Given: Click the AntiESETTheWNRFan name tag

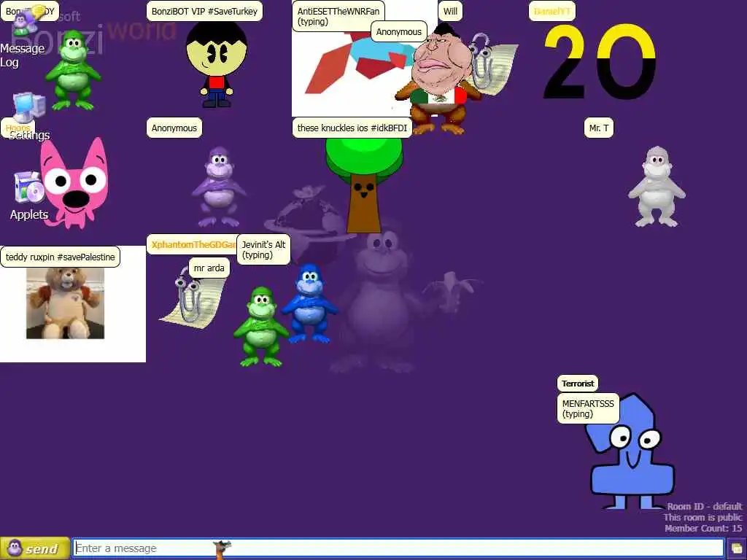Looking at the screenshot, I should pyautogui.click(x=338, y=16).
